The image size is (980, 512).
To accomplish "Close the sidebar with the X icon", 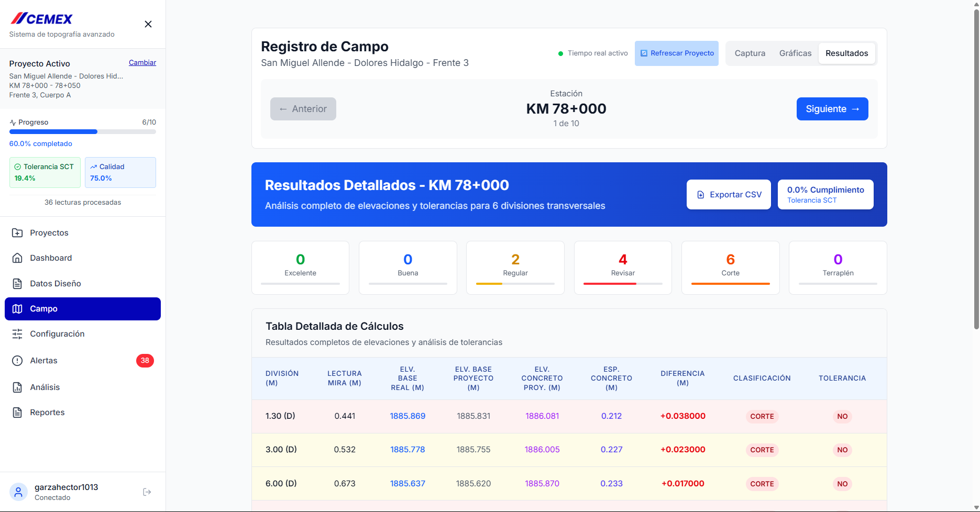I will (x=148, y=24).
